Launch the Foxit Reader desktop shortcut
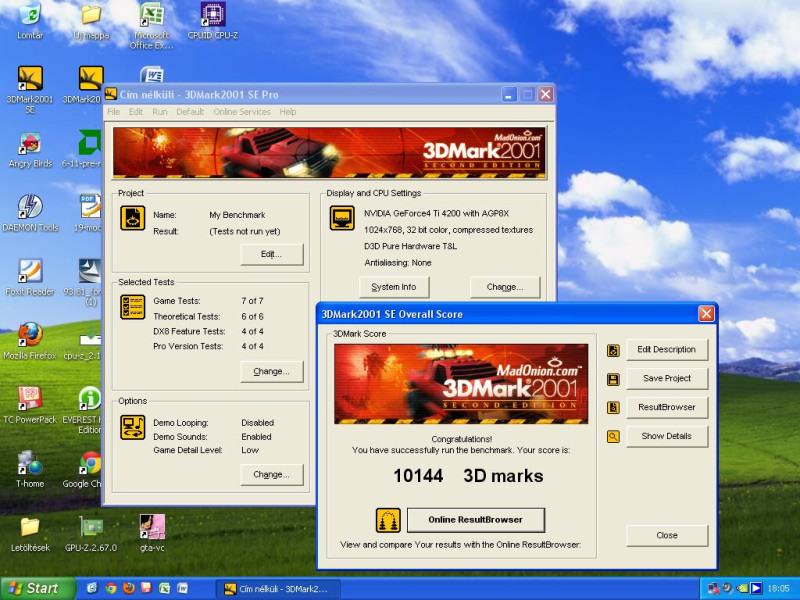 coord(30,278)
